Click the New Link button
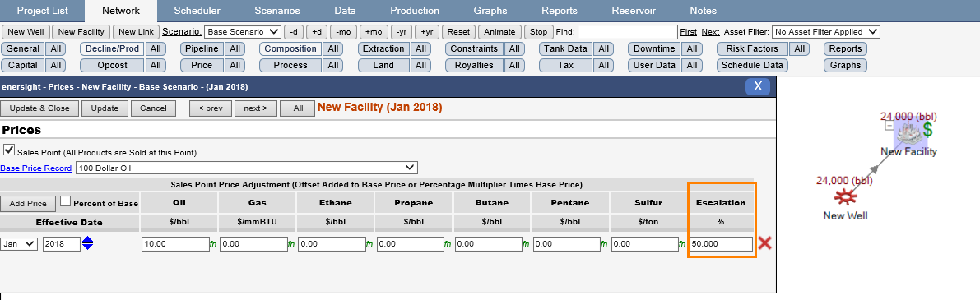This screenshot has width=980, height=300. point(136,32)
